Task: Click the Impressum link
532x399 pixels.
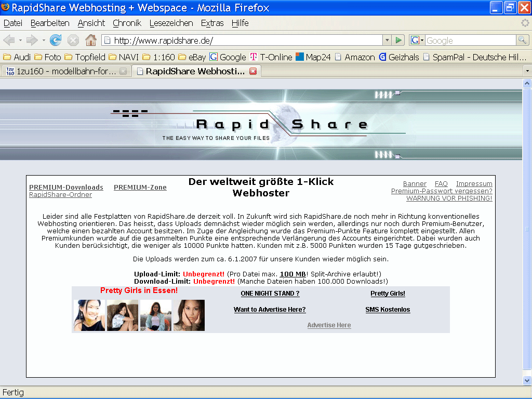Action: [474, 184]
